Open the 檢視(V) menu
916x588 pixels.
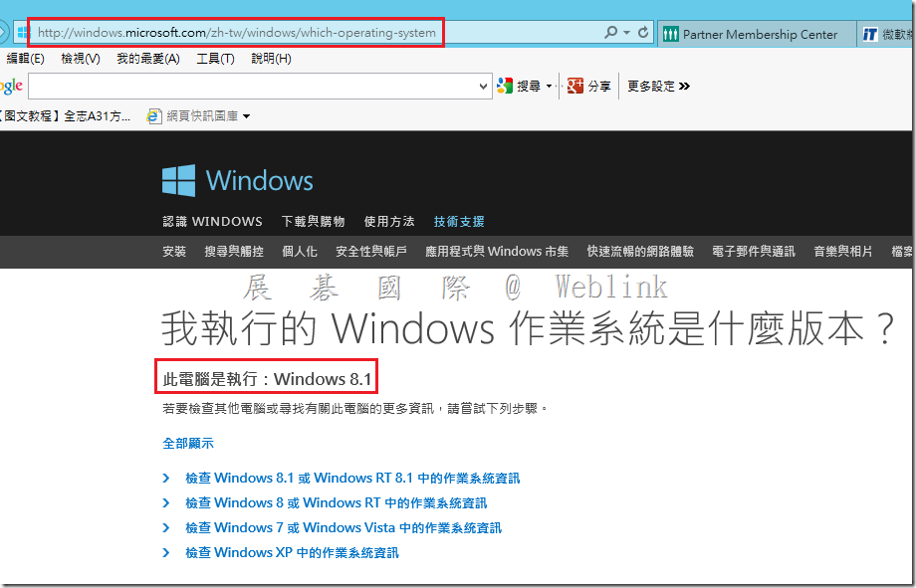81,59
